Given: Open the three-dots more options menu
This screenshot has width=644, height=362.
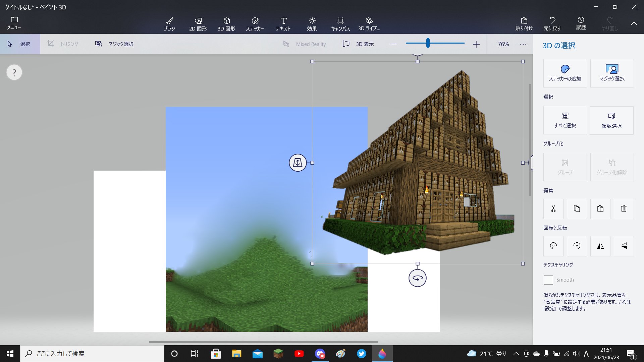Looking at the screenshot, I should (523, 44).
